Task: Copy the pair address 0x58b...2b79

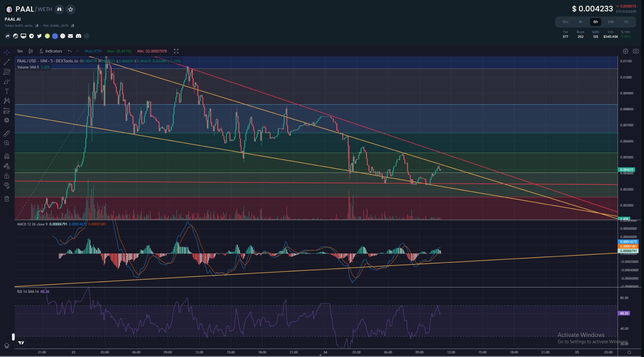Action: [72, 26]
